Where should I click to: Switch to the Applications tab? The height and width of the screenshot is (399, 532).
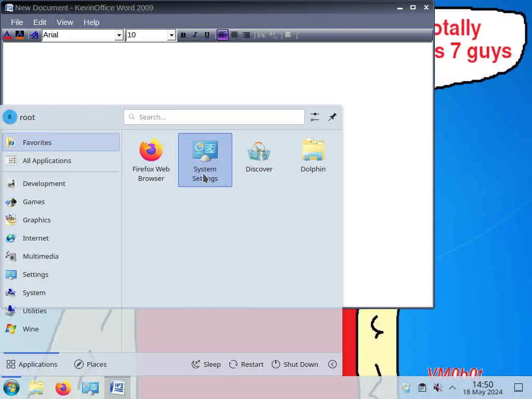tap(32, 364)
